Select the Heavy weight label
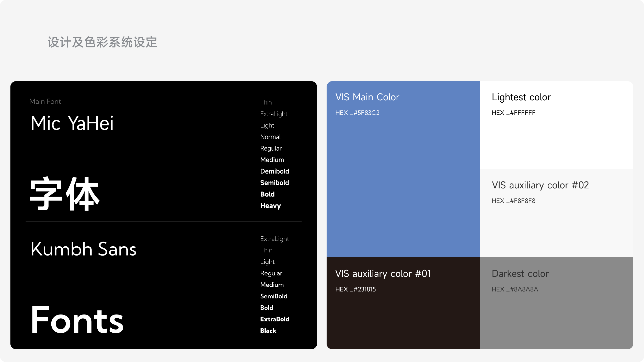Screen dimensions: 644x362 (270, 206)
